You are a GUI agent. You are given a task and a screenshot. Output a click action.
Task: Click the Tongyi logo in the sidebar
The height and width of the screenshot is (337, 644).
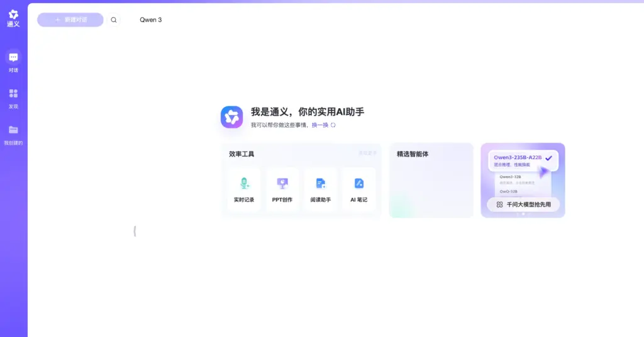tap(13, 18)
